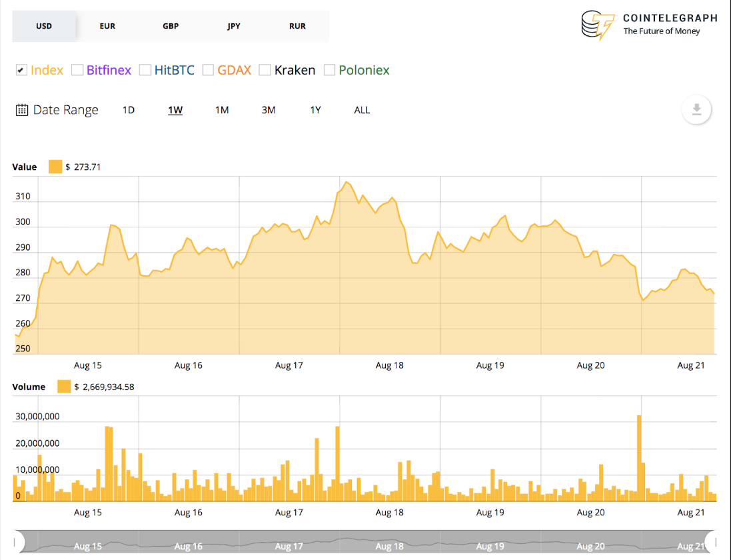Click the download chart icon
This screenshot has height=560, width=731.
click(696, 109)
